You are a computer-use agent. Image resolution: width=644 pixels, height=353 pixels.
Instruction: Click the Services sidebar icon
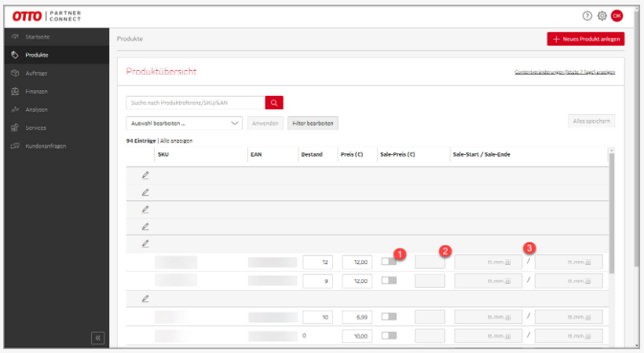click(15, 128)
